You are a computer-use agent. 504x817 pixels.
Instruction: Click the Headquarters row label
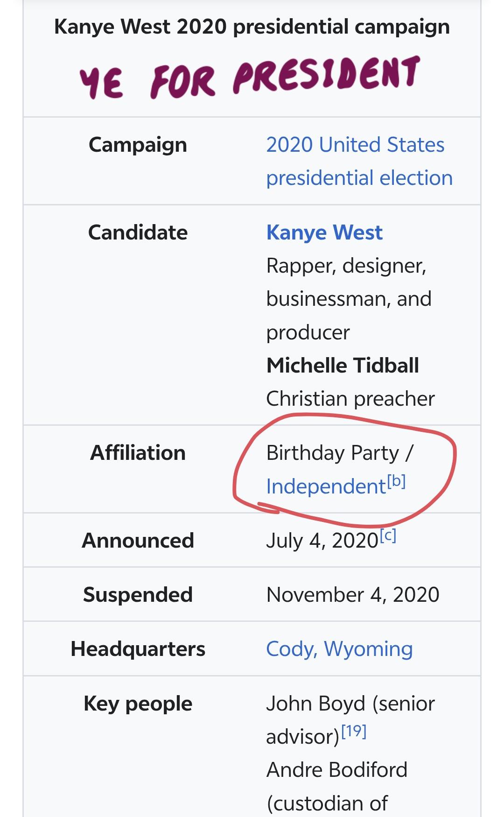pos(138,649)
